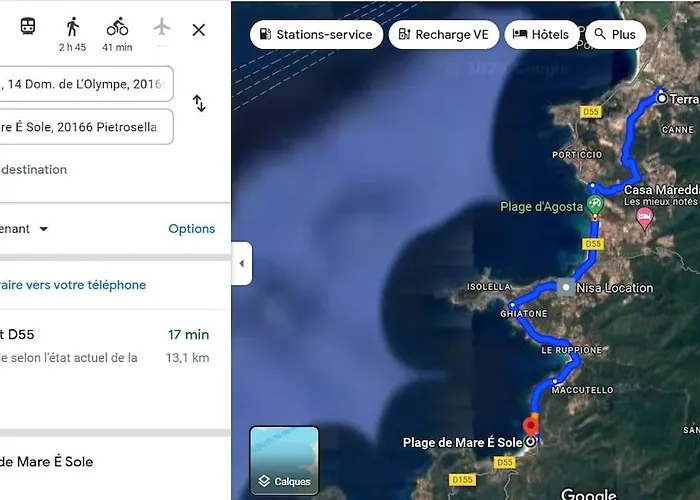Click the Ghiatone map label
This screenshot has height=500, width=700.
point(524,314)
